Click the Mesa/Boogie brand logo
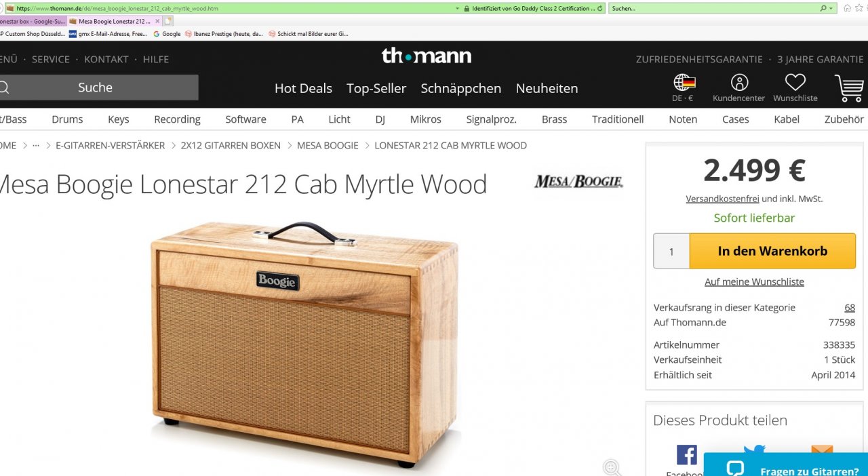This screenshot has height=476, width=868. point(578,181)
